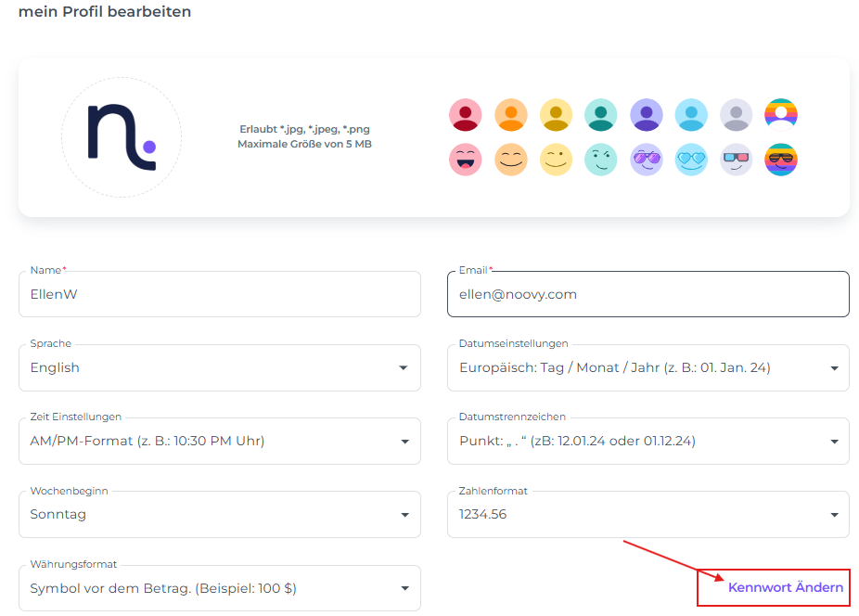Screen dimensions: 859x616
Task: Click the profile logo upload picture
Action: point(122,137)
